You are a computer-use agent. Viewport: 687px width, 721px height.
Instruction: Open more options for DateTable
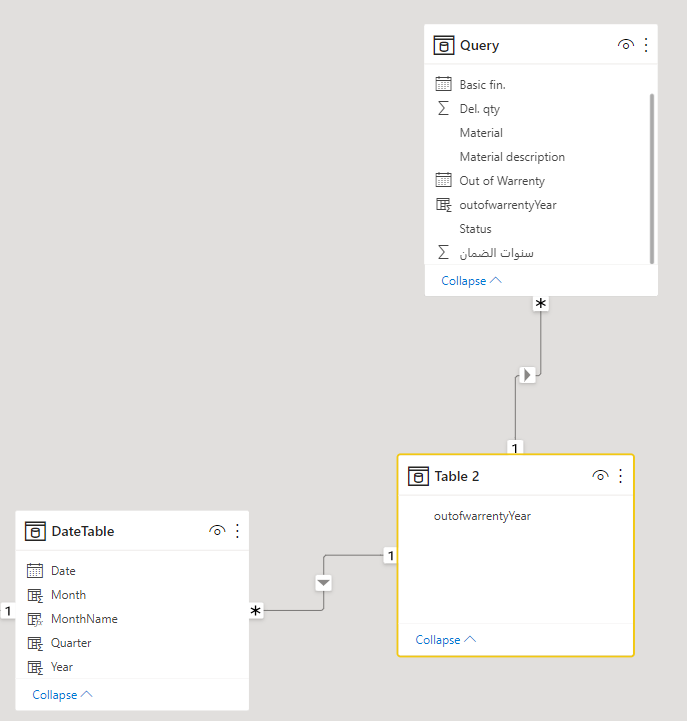click(x=237, y=531)
